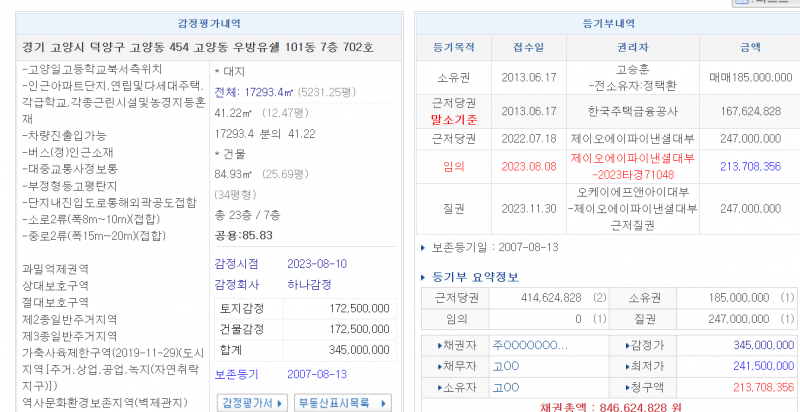Click the 보존등기 label link
The width and height of the screenshot is (800, 412).
point(236,372)
